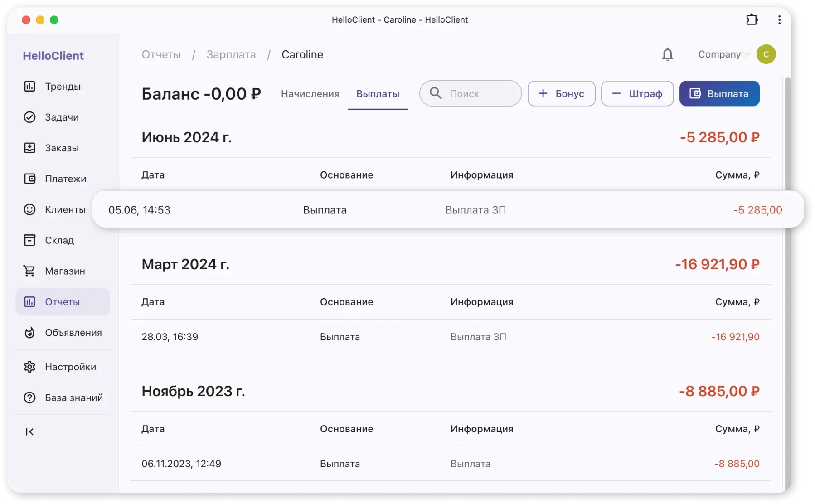Screen dimensions: 815x504
Task: Switch to the Начисления tab
Action: 310,94
